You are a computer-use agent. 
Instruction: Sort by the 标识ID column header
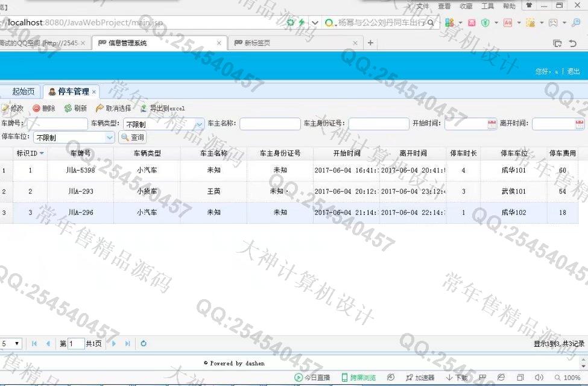pos(30,153)
